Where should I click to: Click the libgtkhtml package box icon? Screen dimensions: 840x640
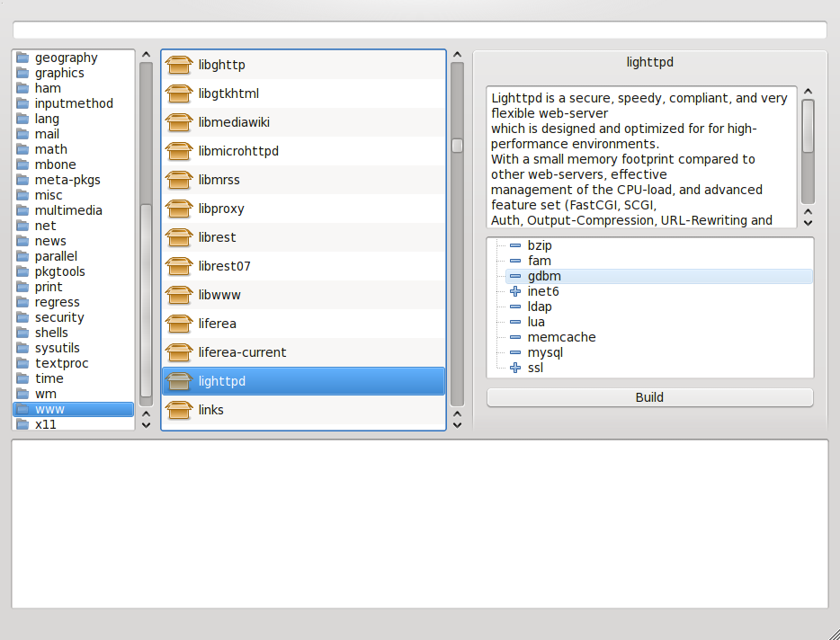click(179, 93)
